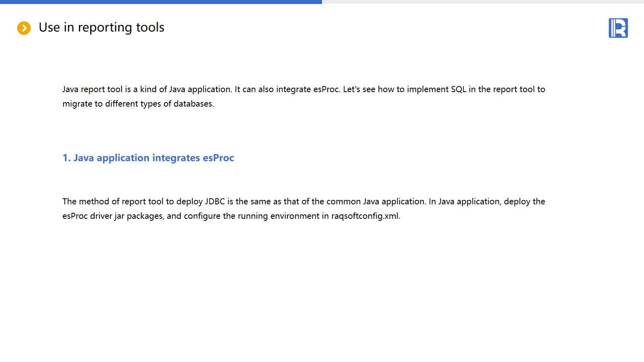The height and width of the screenshot is (362, 644).
Task: Click the word 'JDBC' in second paragraph
Action: [x=215, y=202]
